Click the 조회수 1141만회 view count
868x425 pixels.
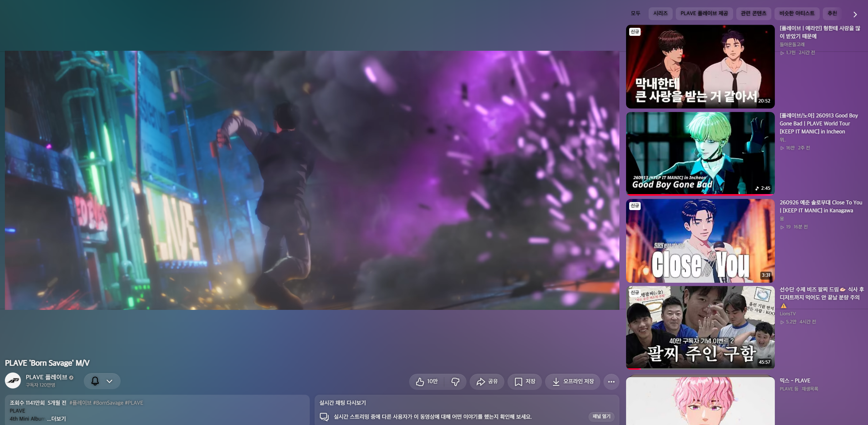click(x=27, y=403)
